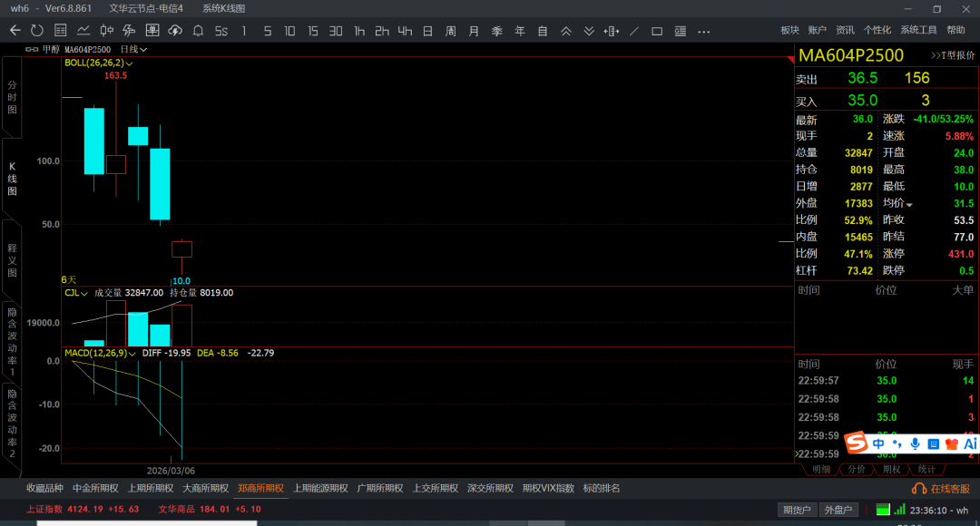Open the 大商所期权 bottom tab
Image resolution: width=980 pixels, height=526 pixels.
(x=206, y=489)
